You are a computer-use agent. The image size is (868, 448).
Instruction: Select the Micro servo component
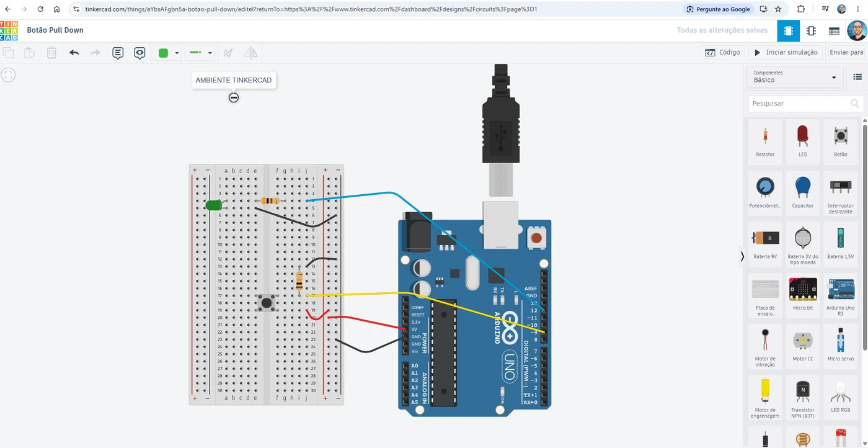840,346
